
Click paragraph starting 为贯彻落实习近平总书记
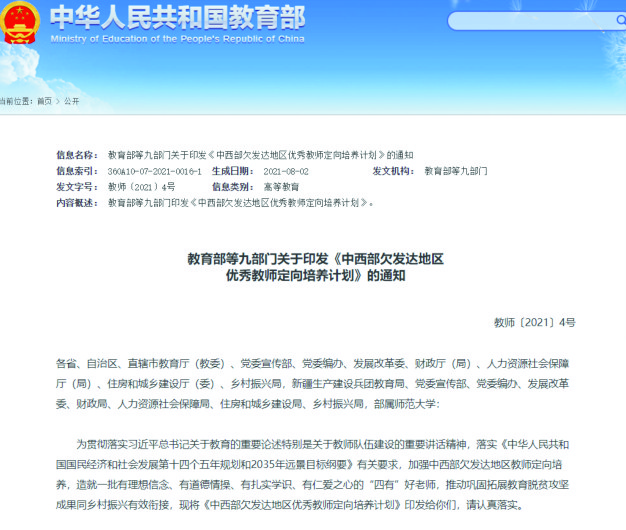313,475
